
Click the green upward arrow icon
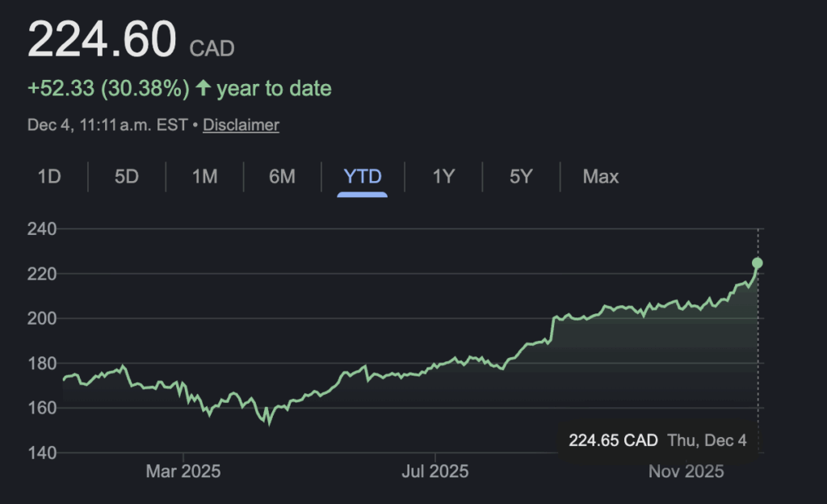pos(203,88)
